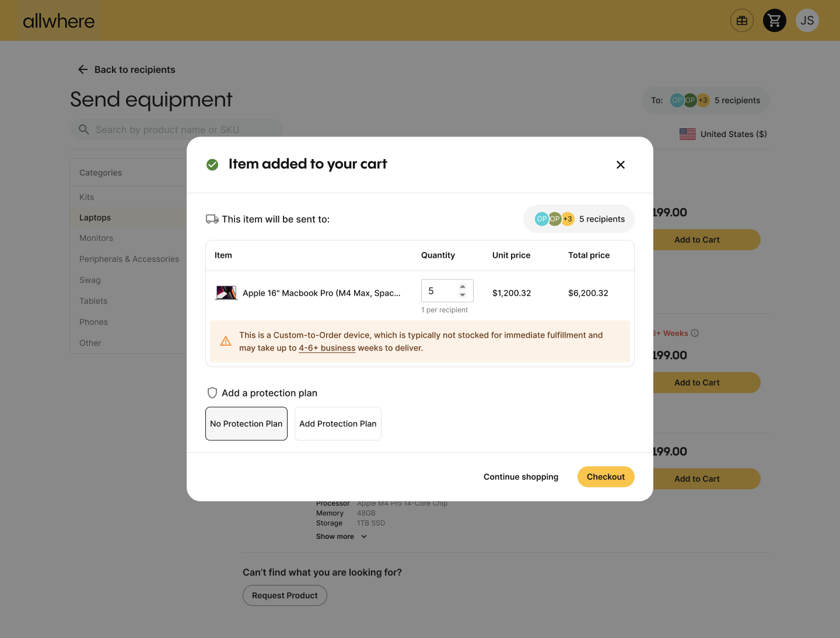Click the United States flag icon
840x638 pixels.
pyautogui.click(x=688, y=134)
